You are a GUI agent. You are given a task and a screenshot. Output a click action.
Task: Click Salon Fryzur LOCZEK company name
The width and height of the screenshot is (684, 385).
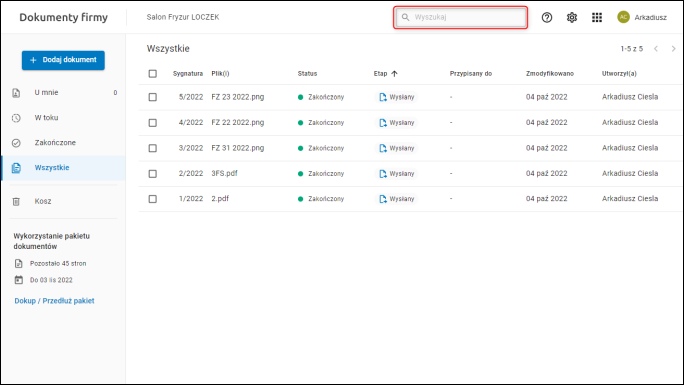coord(183,17)
